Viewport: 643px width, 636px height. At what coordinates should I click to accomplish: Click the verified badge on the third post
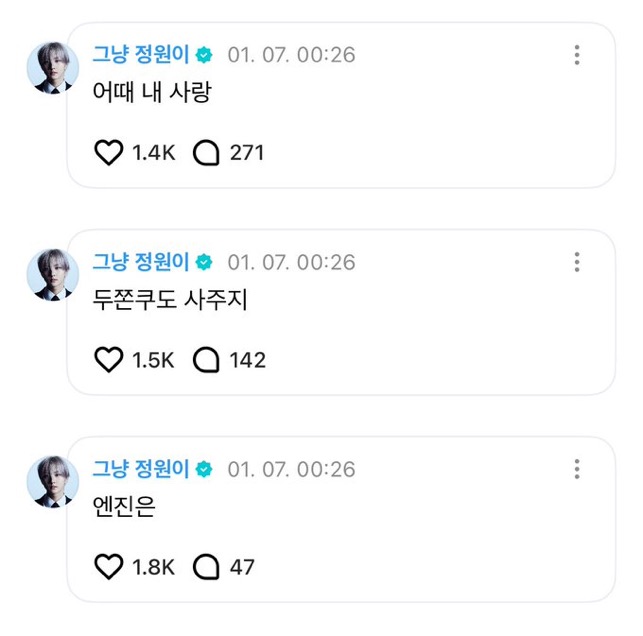[x=204, y=469]
